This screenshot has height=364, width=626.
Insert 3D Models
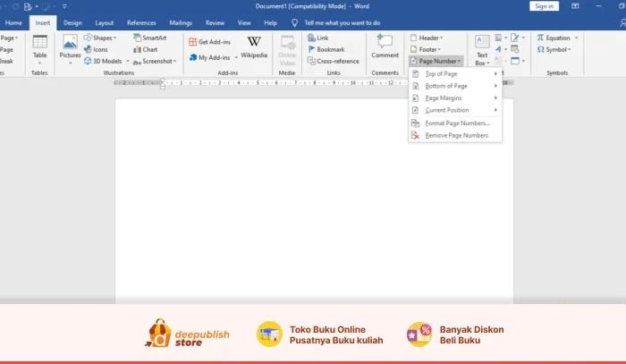click(x=103, y=61)
